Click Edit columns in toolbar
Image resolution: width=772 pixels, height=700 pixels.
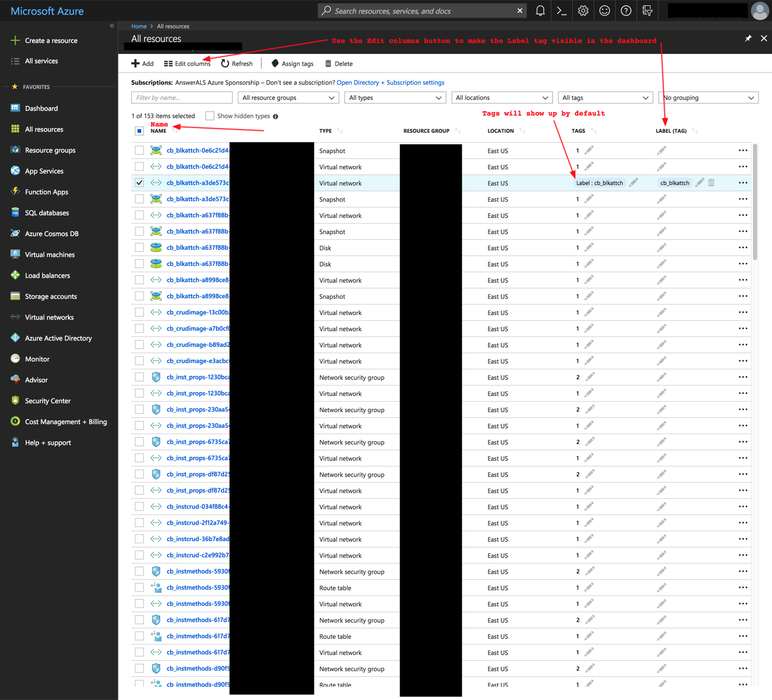pos(187,63)
